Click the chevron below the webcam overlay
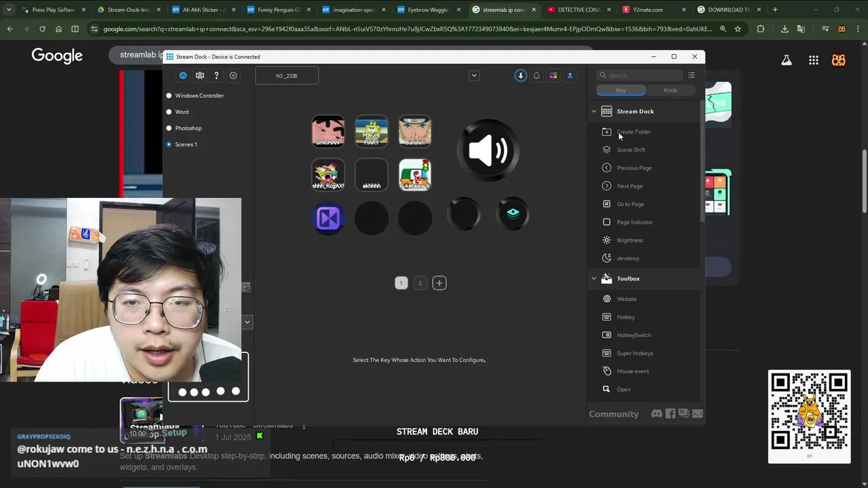The image size is (868, 488). point(247,322)
